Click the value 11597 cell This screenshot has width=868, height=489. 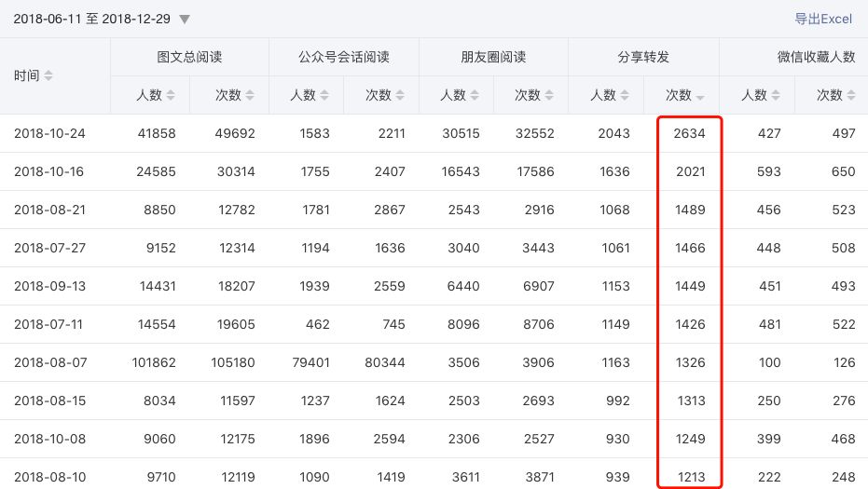point(238,401)
